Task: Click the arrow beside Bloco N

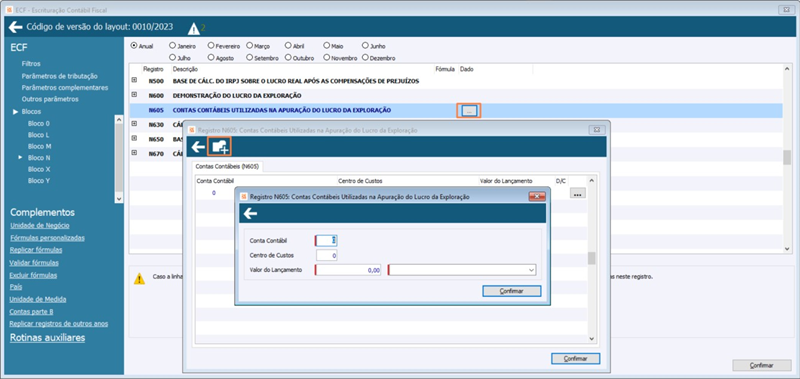Action: (x=21, y=158)
